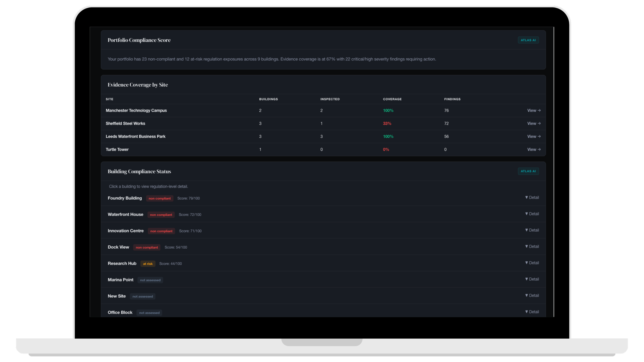Open Detail for Office Block
This screenshot has height=362, width=644.
click(x=532, y=312)
